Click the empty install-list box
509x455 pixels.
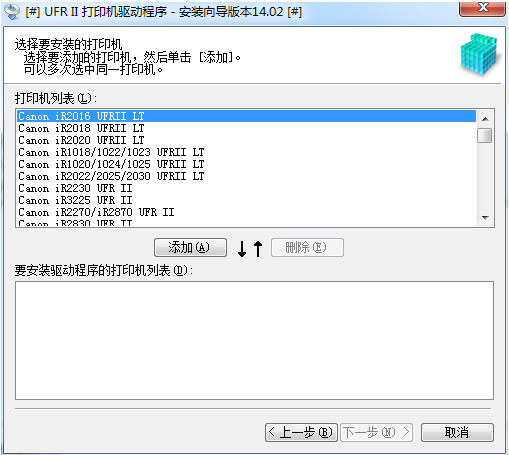[x=254, y=340]
